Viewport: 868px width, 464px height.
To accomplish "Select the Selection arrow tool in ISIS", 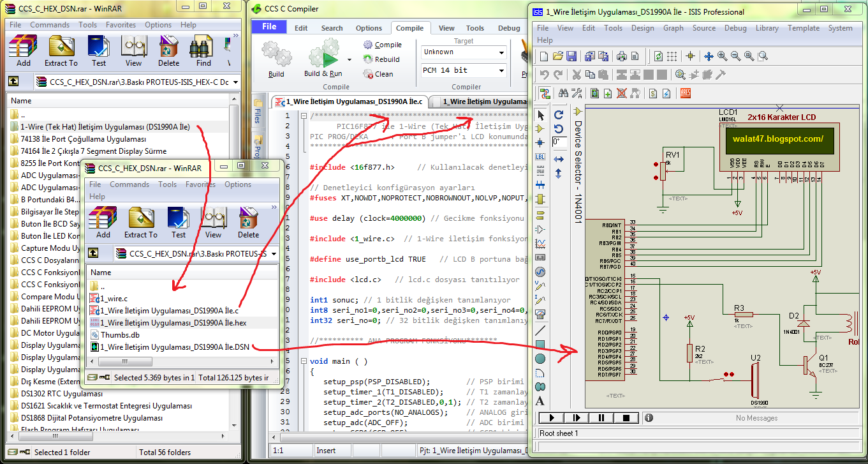I will [x=541, y=115].
